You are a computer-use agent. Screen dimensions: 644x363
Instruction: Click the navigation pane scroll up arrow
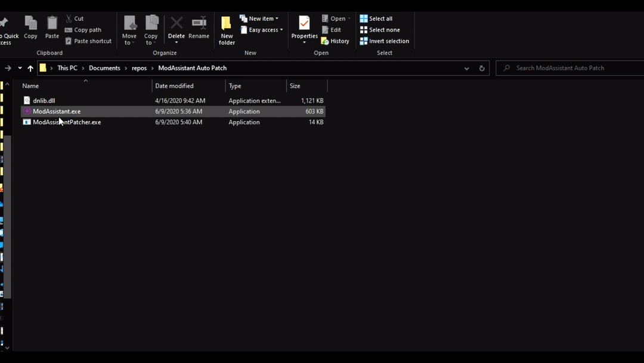7,84
